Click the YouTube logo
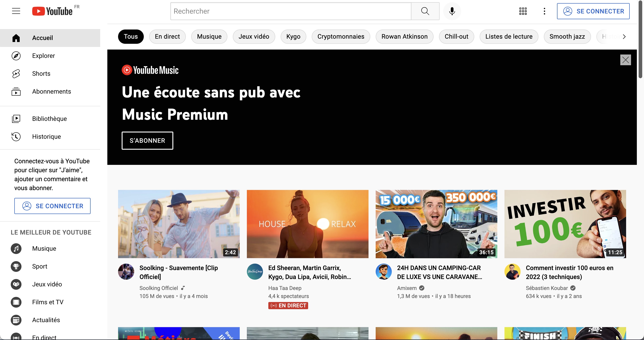This screenshot has width=644, height=340. pos(52,11)
